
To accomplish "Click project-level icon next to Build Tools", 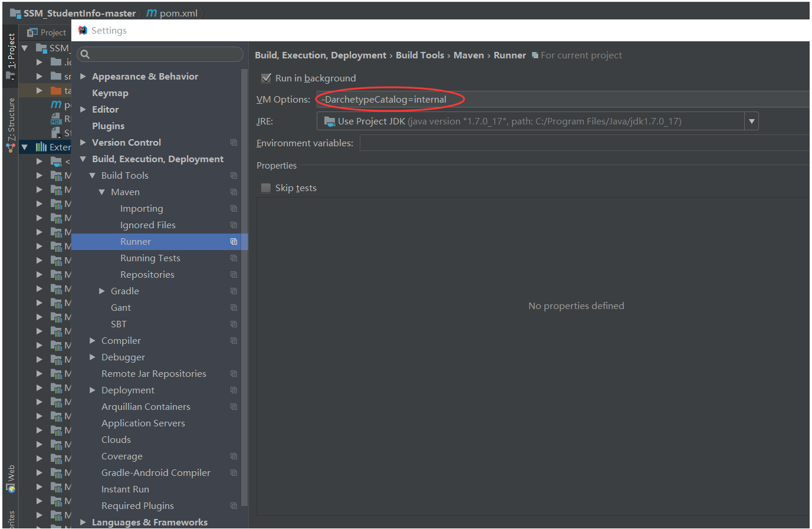I will click(x=234, y=176).
